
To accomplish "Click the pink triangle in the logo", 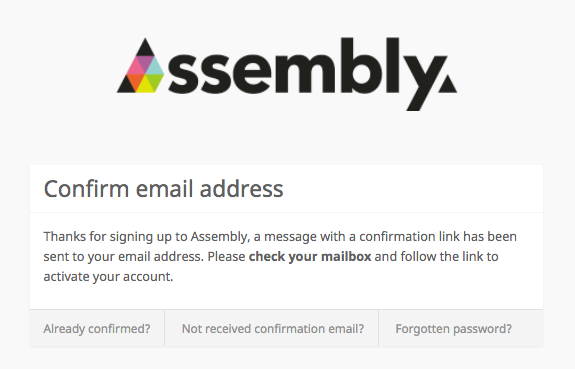I will click(x=136, y=68).
